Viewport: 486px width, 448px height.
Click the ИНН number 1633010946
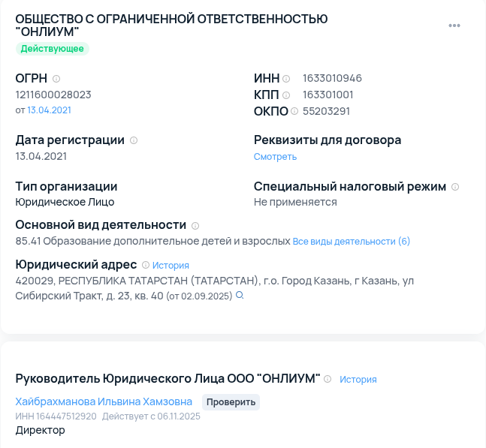(332, 79)
